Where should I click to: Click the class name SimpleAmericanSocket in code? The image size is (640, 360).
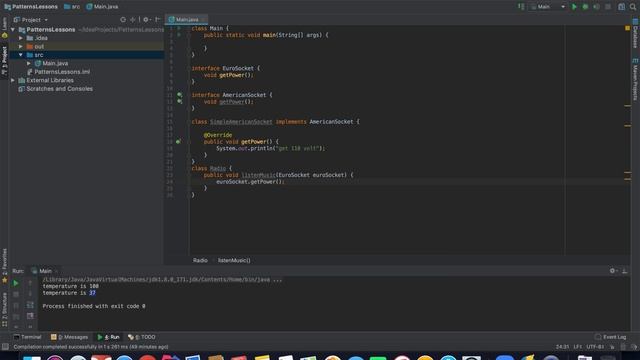tap(241, 122)
